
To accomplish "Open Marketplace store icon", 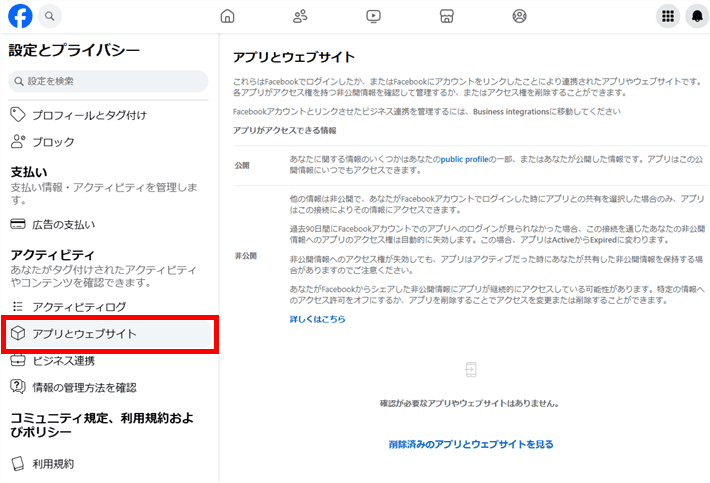I will pos(446,16).
